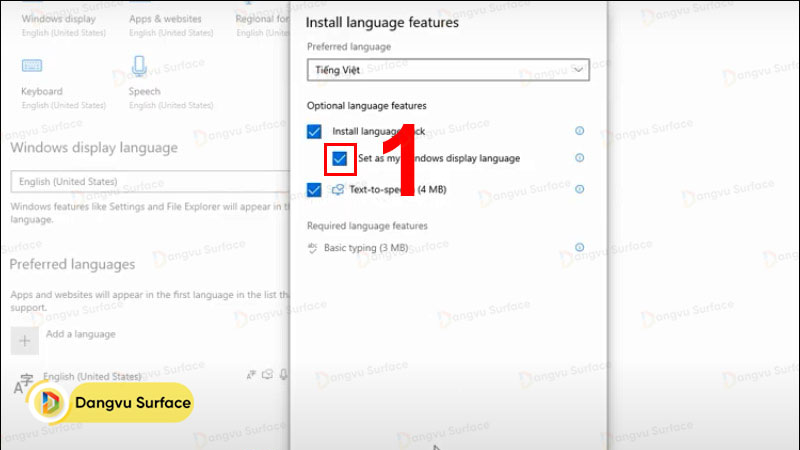
Task: Select the Windows display option at top
Action: [x=58, y=18]
